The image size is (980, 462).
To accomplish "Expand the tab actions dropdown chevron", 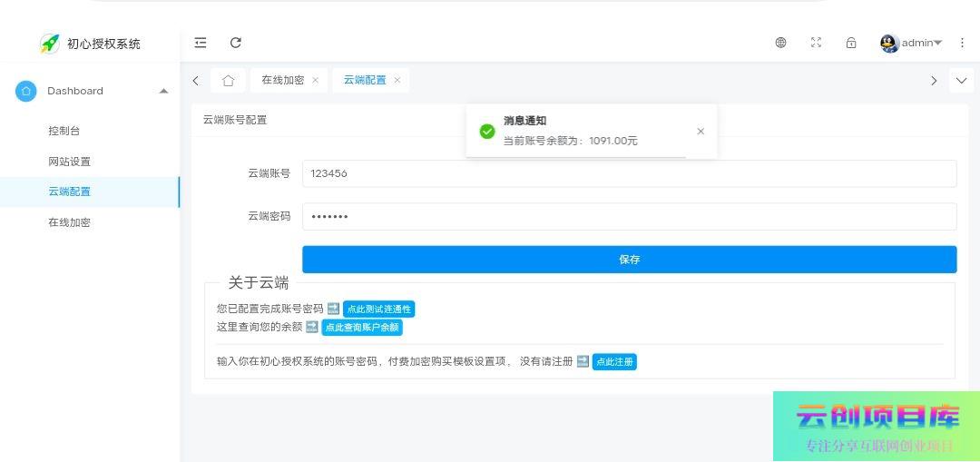I will 961,80.
